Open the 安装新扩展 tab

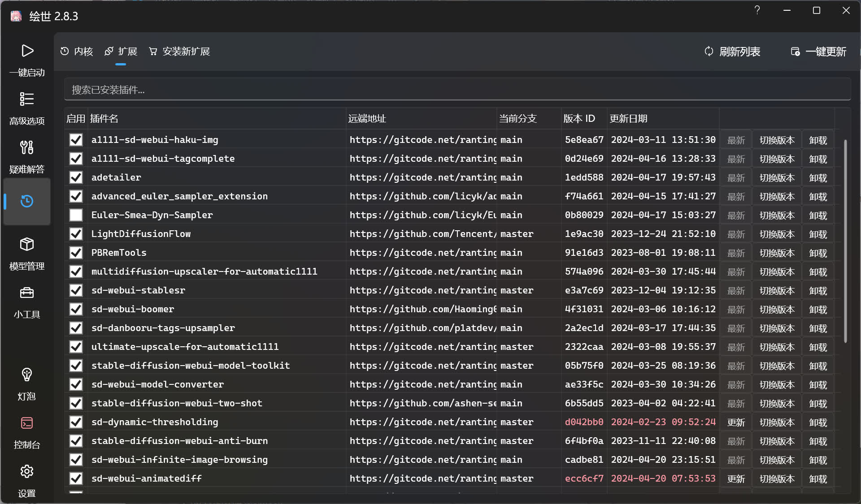pos(179,52)
